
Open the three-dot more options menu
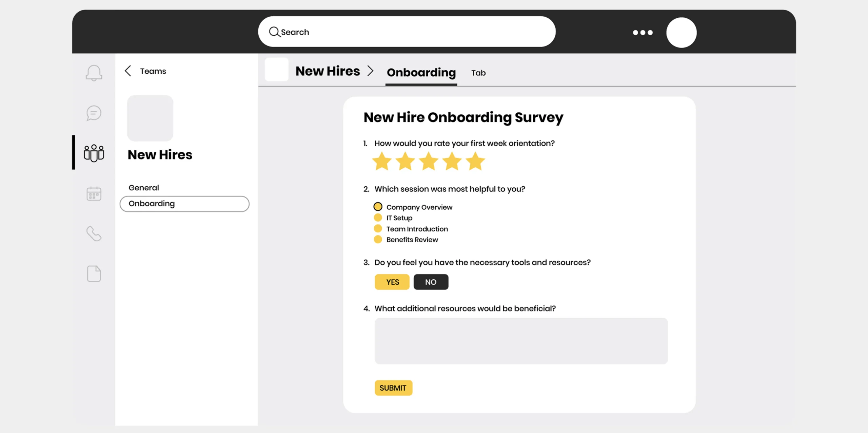click(643, 33)
